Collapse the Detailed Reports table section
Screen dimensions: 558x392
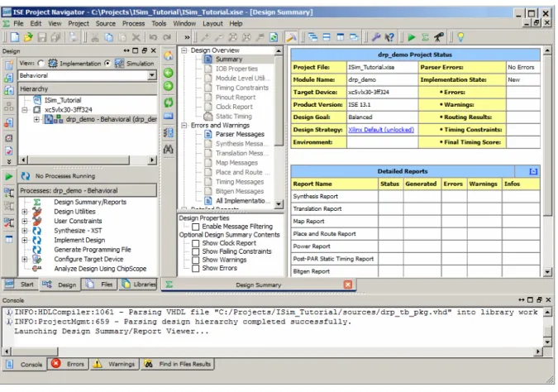(x=533, y=172)
